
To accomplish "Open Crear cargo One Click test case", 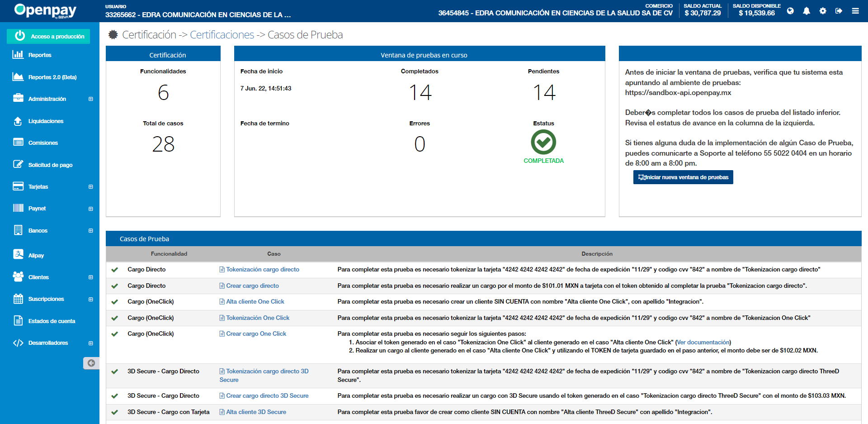I will tap(256, 334).
